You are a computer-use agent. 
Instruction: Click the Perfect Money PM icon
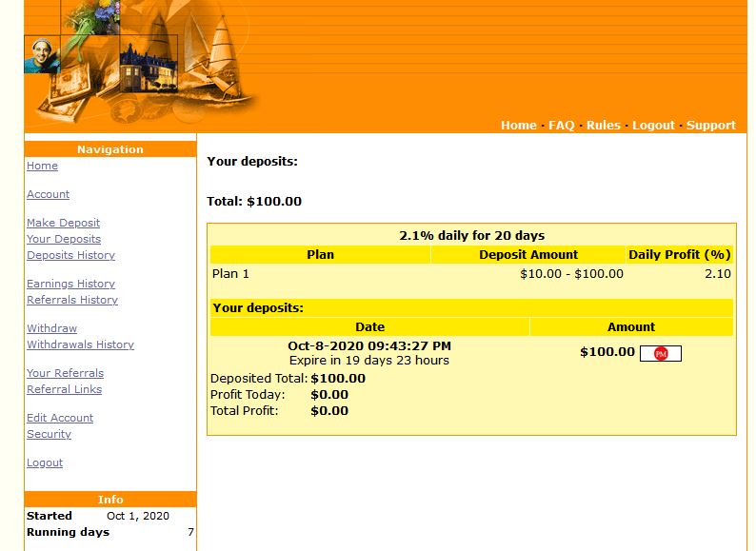[661, 354]
